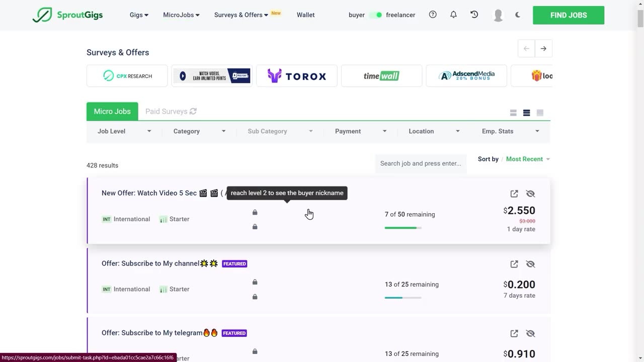Click upper lock icon in Watch Video row

click(x=255, y=212)
